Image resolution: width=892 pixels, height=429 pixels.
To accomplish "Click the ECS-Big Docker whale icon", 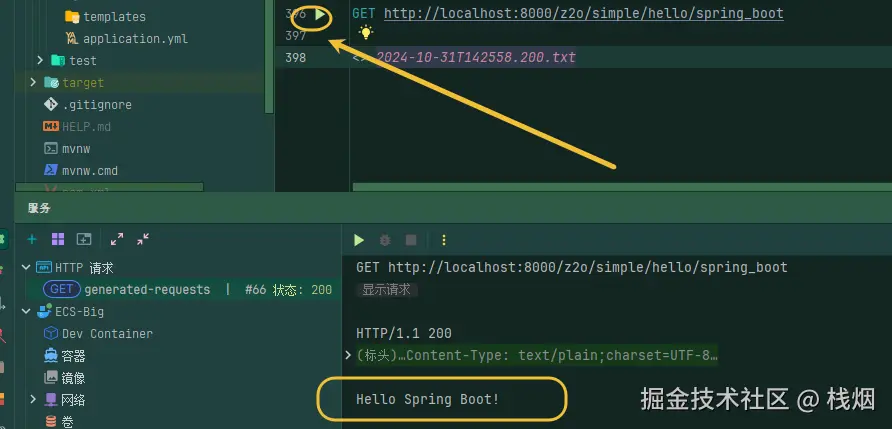I will click(x=44, y=311).
